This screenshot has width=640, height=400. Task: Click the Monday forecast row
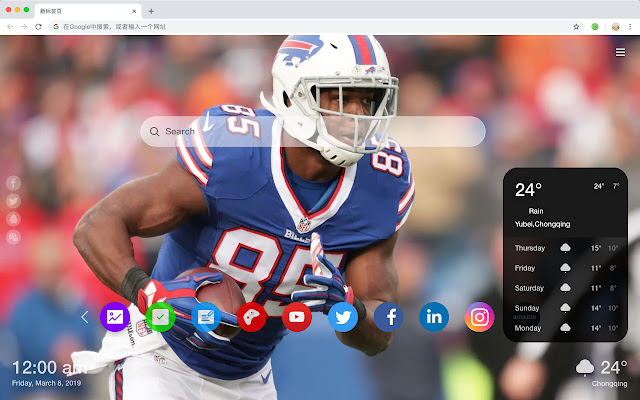(566, 328)
